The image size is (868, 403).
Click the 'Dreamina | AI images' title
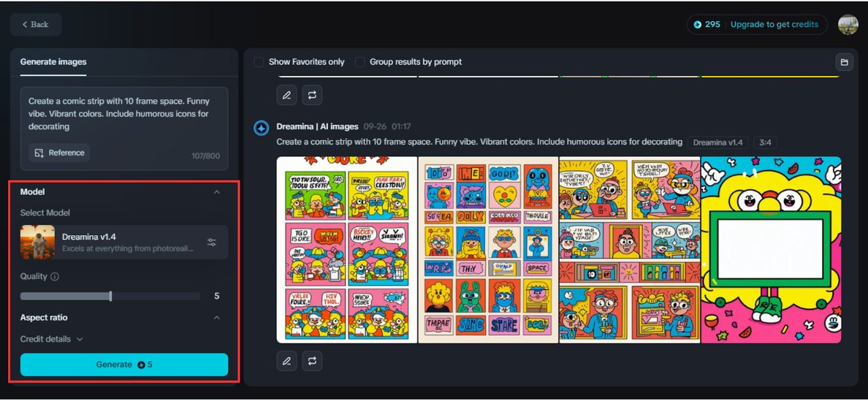(317, 127)
